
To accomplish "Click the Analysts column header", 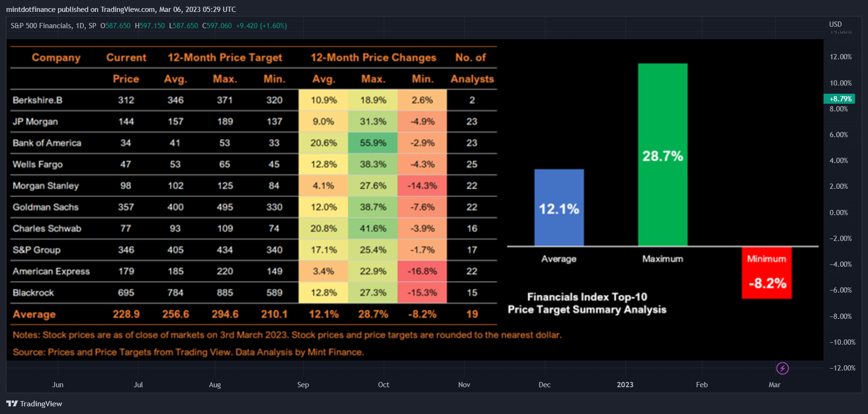I will pyautogui.click(x=472, y=79).
